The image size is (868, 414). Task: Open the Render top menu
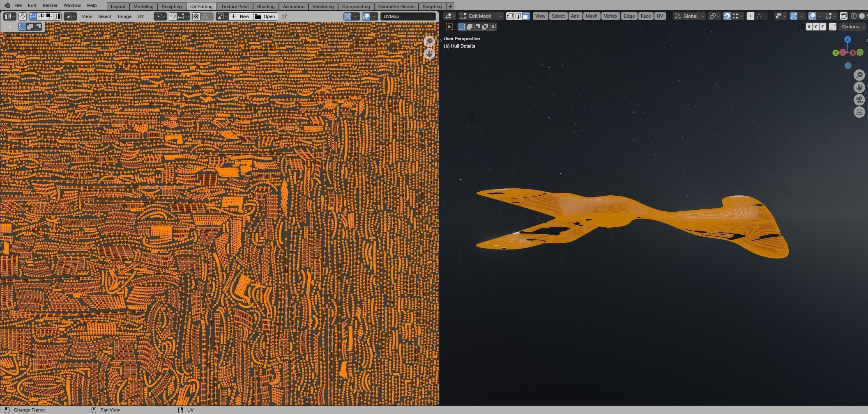[50, 5]
